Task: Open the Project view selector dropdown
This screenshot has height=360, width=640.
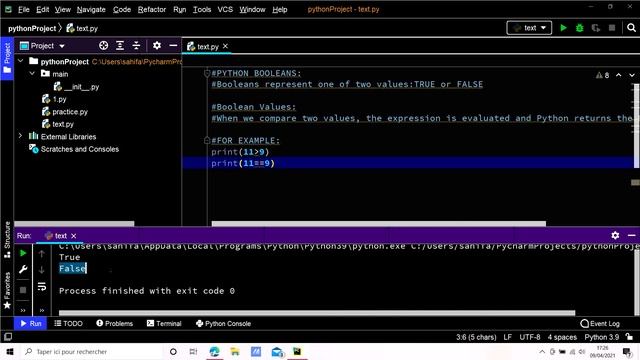Action: coord(42,46)
